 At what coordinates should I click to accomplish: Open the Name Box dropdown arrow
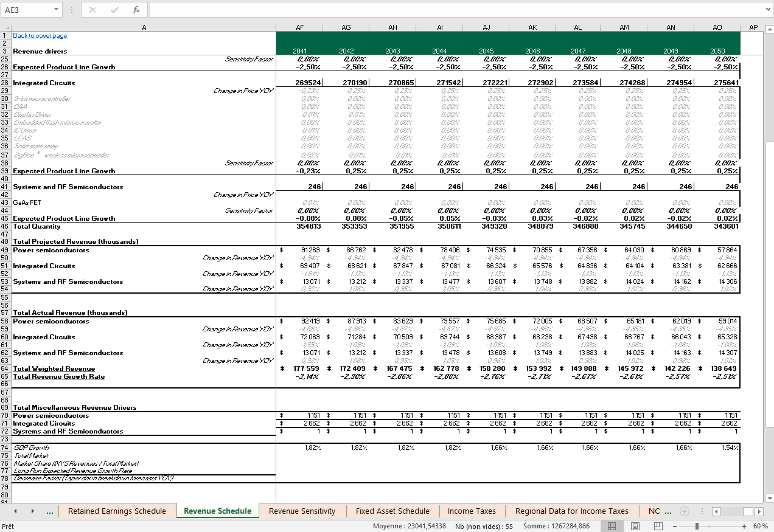(x=56, y=10)
